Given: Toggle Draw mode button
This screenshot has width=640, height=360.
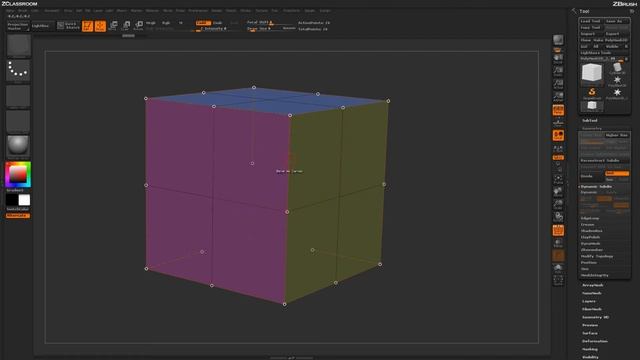Looking at the screenshot, I should [100, 26].
